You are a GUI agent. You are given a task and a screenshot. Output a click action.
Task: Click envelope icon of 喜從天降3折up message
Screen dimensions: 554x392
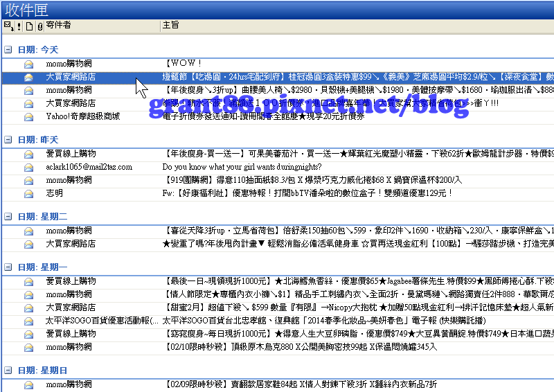pos(28,231)
